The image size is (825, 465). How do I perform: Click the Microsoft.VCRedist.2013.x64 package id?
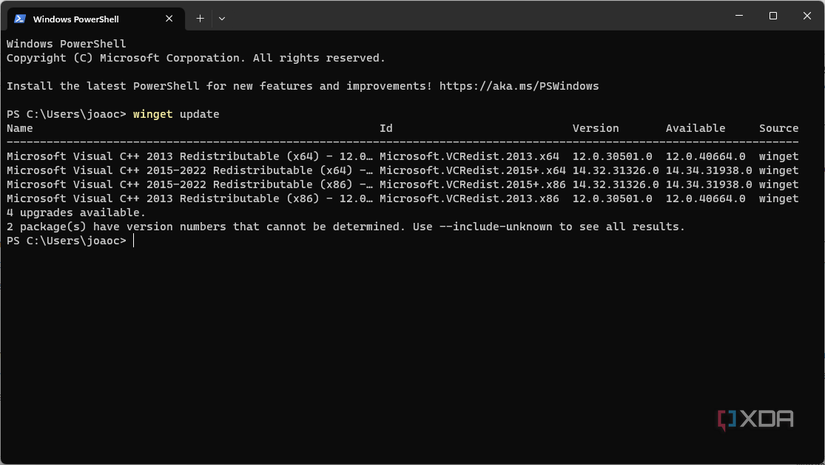click(x=469, y=156)
